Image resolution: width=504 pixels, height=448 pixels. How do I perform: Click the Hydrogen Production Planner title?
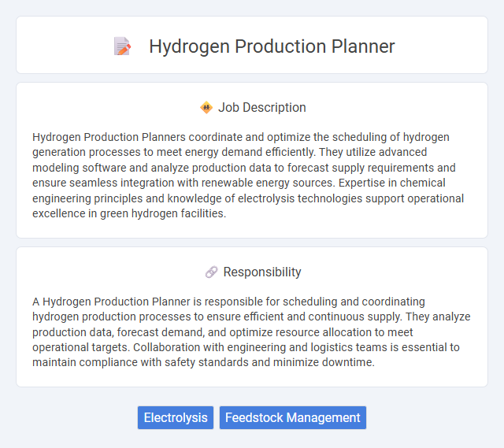(272, 46)
